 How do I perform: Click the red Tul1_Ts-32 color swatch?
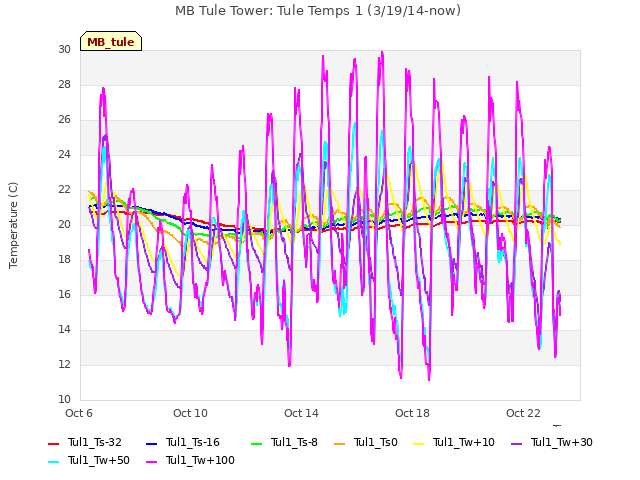[53, 443]
